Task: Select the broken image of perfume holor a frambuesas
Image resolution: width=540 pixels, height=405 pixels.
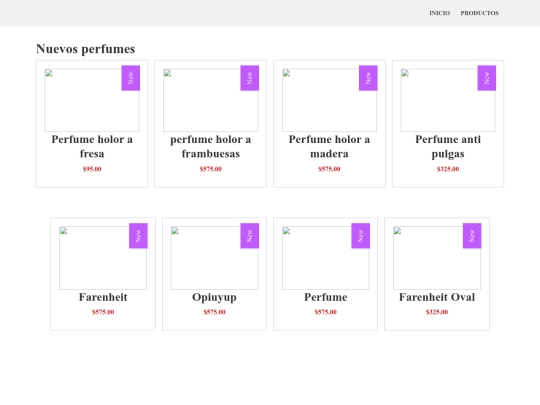Action: (210, 100)
